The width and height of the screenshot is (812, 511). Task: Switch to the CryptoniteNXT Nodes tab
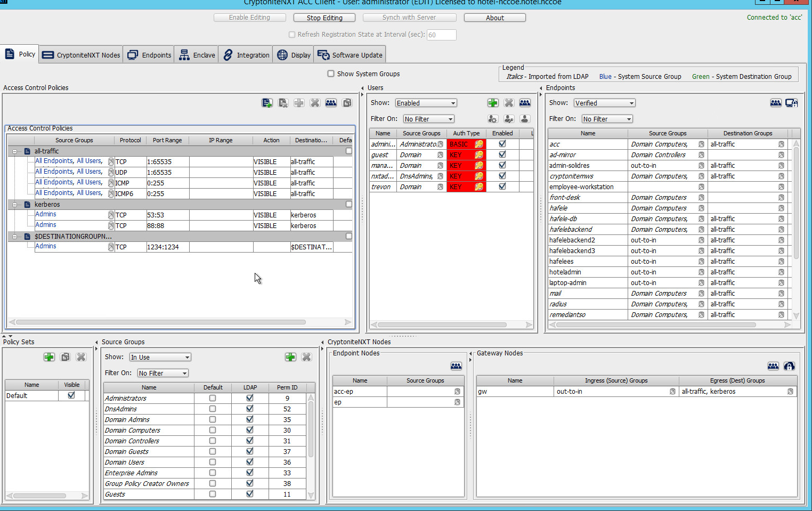[x=81, y=55]
